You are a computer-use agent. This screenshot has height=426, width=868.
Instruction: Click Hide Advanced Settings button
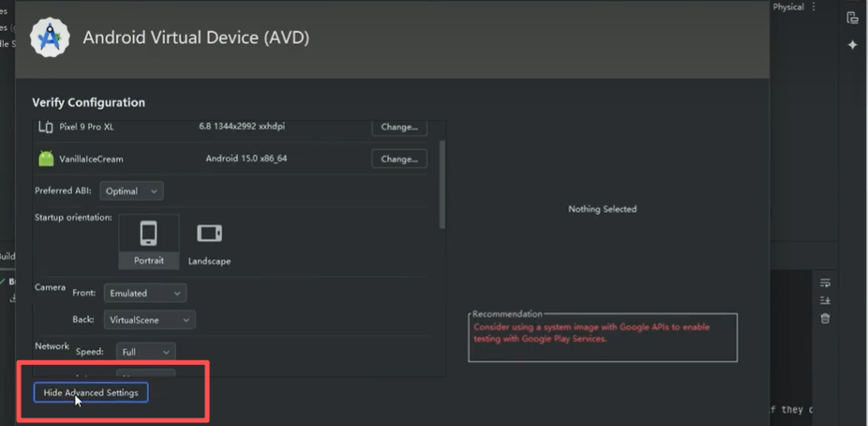(91, 392)
